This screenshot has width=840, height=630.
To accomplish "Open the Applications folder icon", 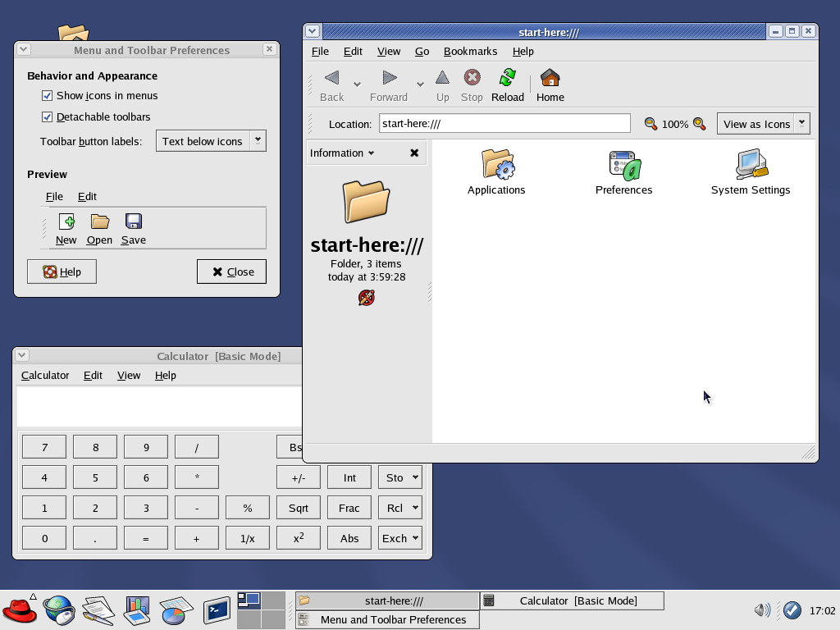I will tap(498, 163).
